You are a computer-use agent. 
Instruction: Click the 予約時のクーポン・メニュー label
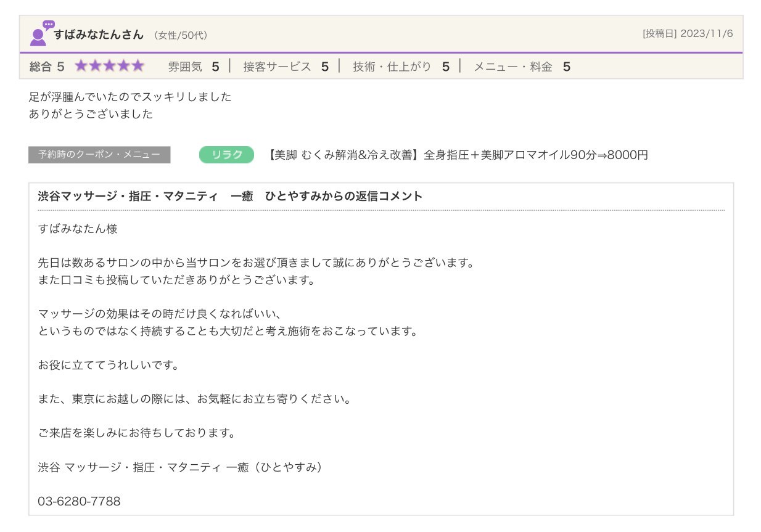[99, 155]
